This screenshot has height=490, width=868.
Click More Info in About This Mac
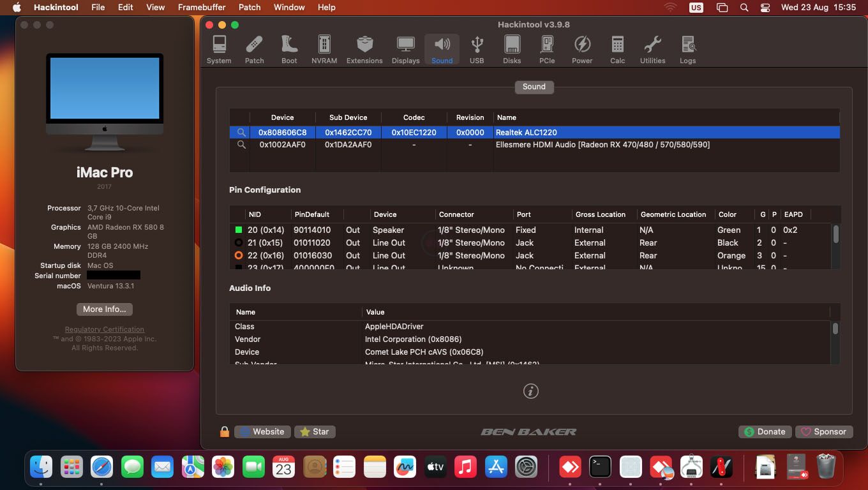(x=105, y=309)
